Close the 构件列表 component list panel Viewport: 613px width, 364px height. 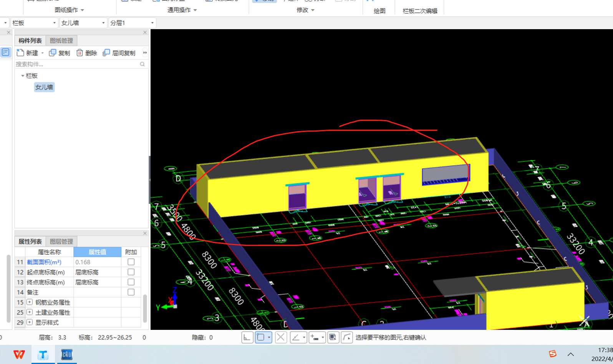pos(145,33)
